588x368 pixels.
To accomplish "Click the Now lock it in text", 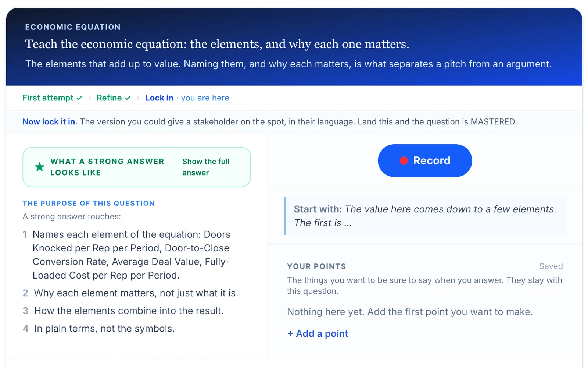I will tap(50, 122).
